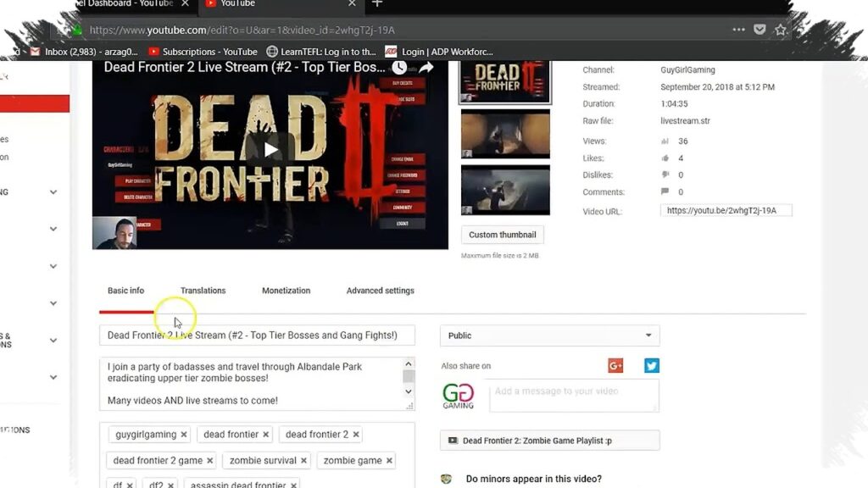
Task: Open the Public privacy dropdown
Action: click(x=549, y=335)
